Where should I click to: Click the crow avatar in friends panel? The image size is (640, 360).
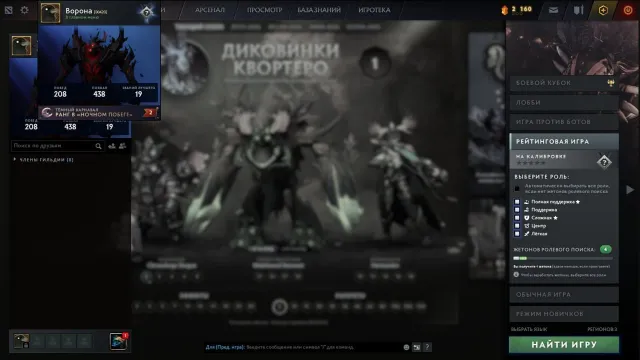click(x=21, y=45)
